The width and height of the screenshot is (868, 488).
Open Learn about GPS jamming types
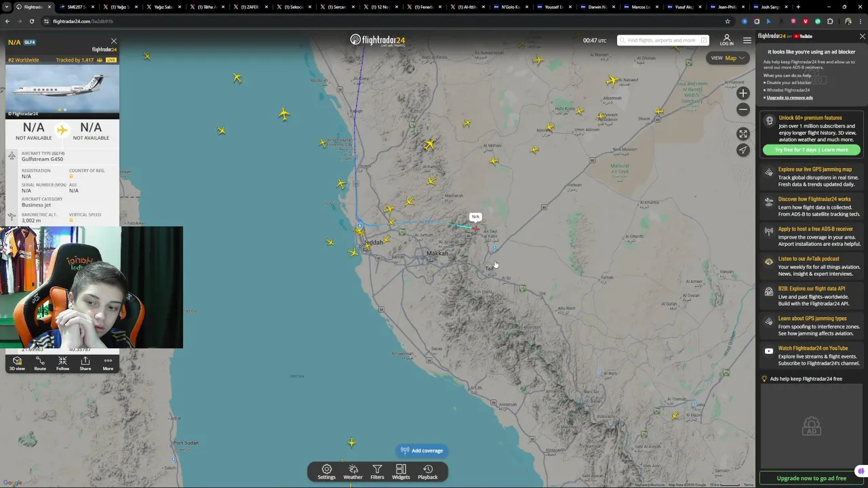point(812,326)
